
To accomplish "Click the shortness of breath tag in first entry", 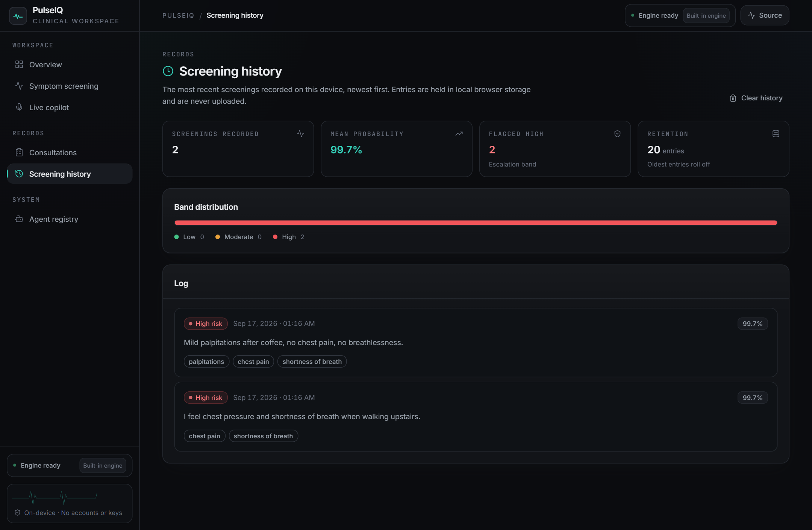I will pyautogui.click(x=312, y=362).
